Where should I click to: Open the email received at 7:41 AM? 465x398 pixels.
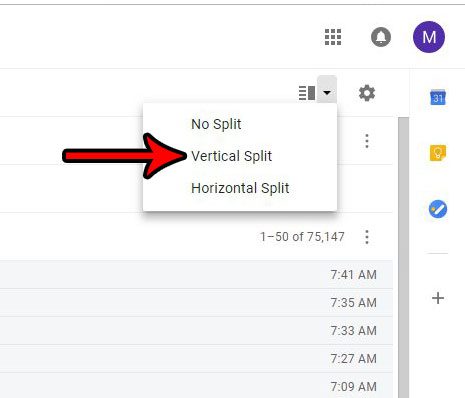pos(196,275)
